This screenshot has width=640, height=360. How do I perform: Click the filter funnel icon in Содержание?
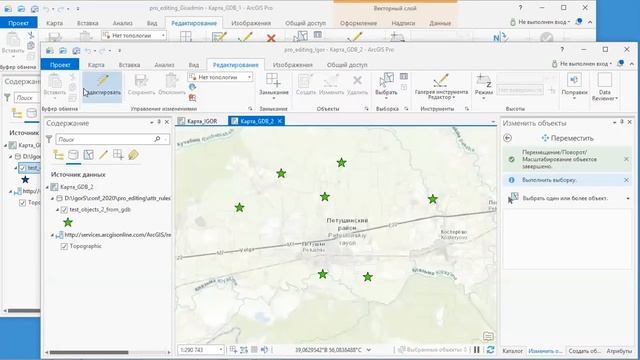[x=49, y=140]
